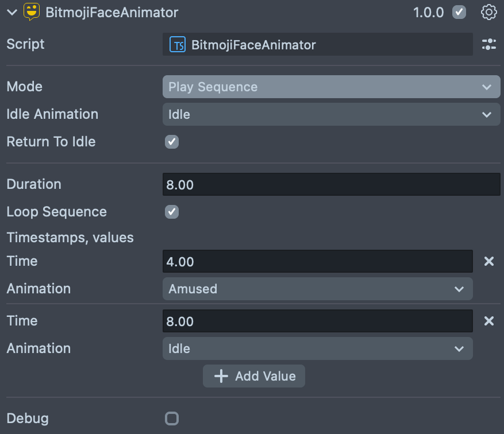This screenshot has height=434, width=504.
Task: Change the Amused animation dropdown
Action: 317,289
